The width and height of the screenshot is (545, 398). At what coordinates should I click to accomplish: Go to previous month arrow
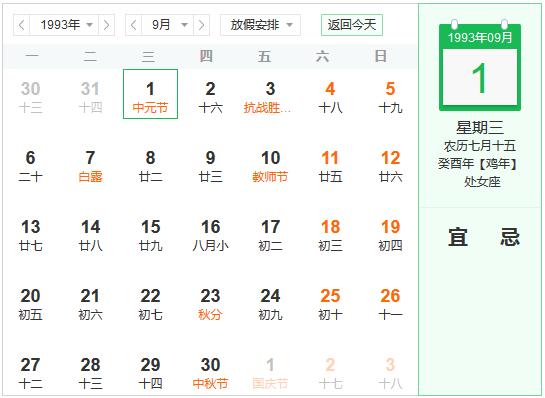coord(133,25)
